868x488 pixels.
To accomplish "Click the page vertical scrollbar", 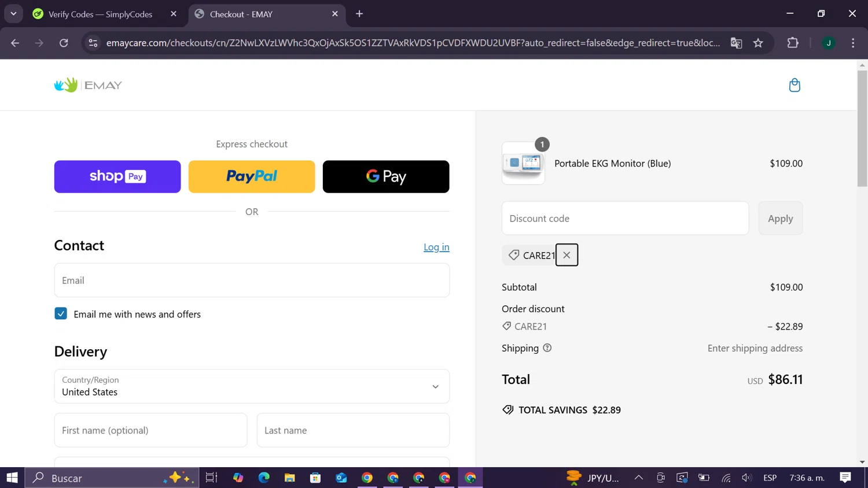I will pos(862,129).
